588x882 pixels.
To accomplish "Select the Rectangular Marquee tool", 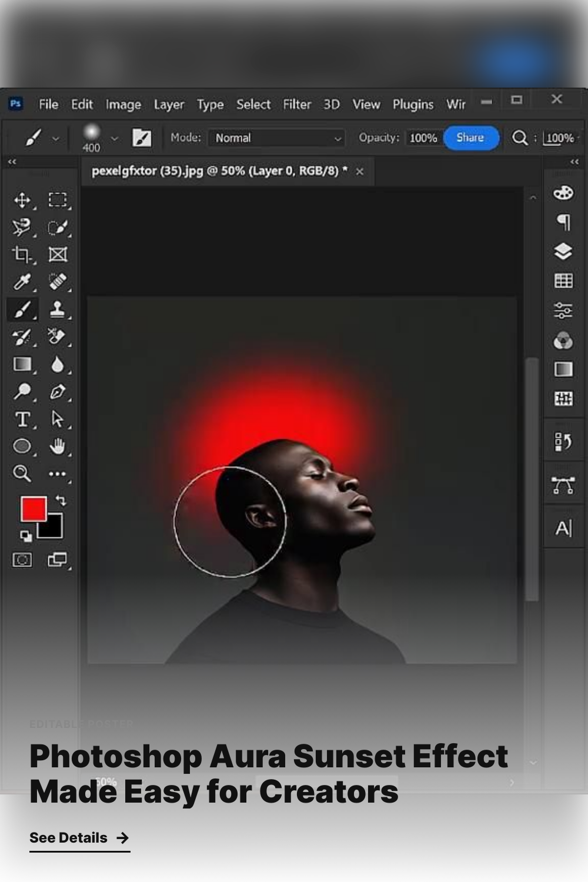I will click(x=58, y=201).
